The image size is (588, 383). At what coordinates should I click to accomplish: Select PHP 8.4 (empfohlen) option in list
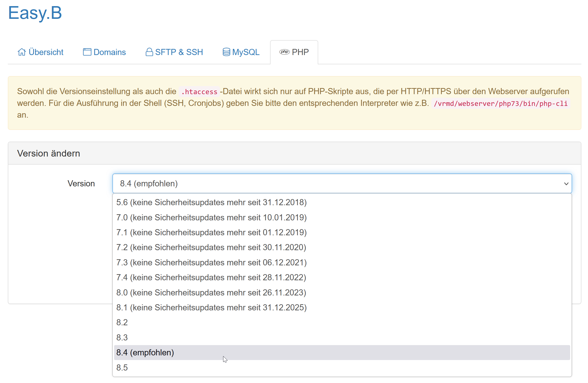click(x=145, y=353)
